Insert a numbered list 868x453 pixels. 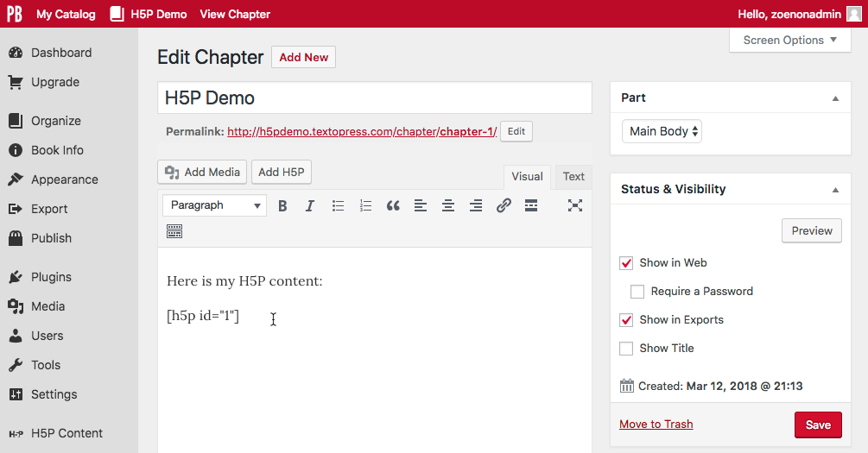click(x=365, y=205)
